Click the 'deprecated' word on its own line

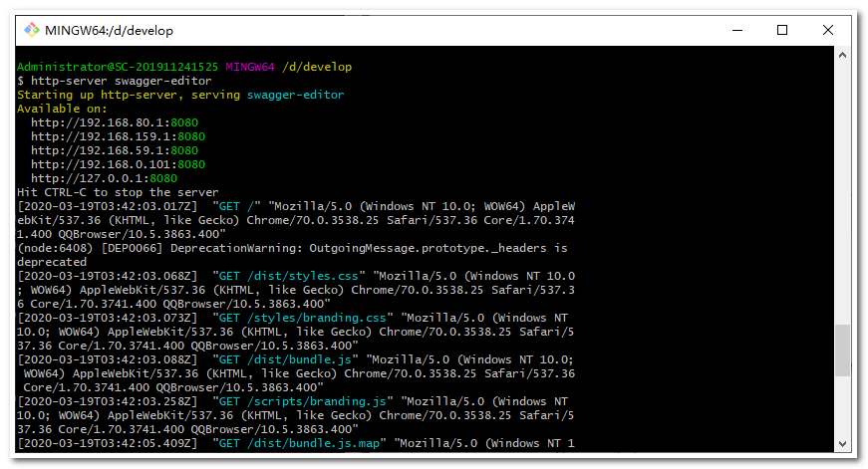(x=52, y=262)
